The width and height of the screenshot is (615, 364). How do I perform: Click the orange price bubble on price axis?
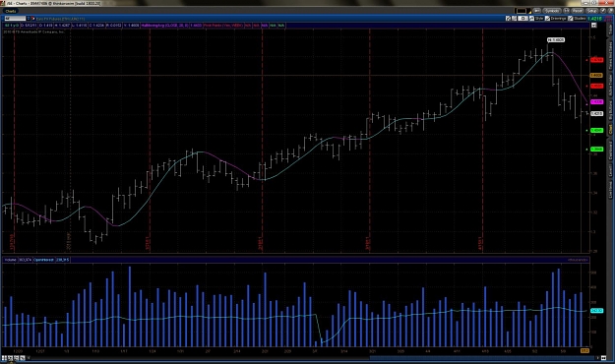[596, 75]
